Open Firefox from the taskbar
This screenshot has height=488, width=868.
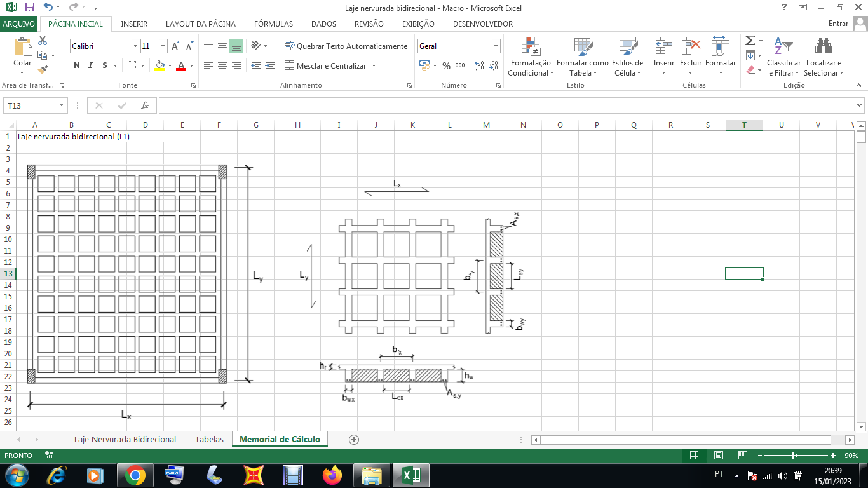point(332,475)
